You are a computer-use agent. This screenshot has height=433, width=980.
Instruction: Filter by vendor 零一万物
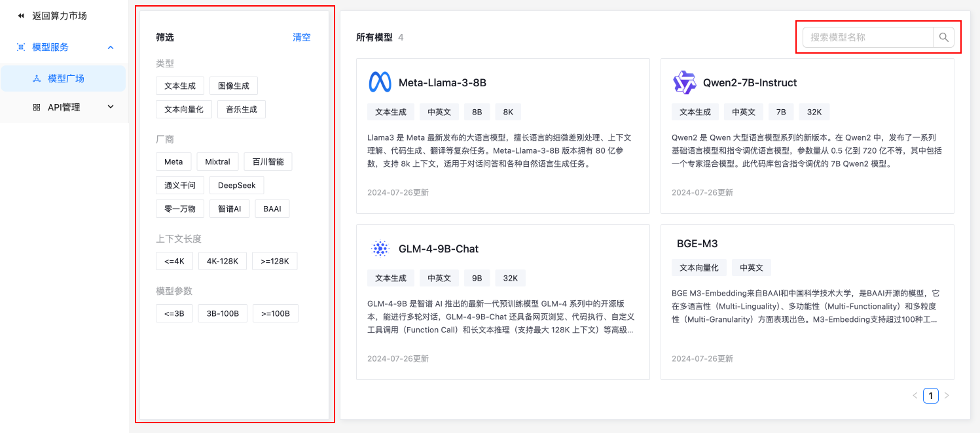click(180, 209)
